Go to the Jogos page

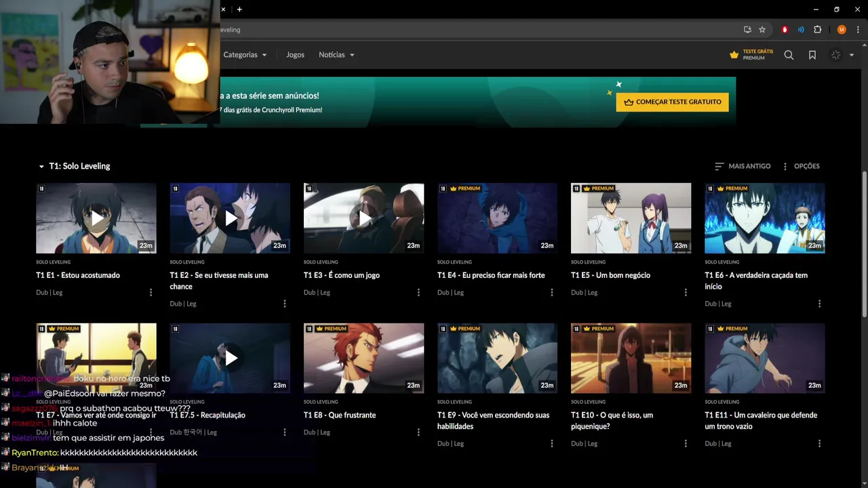coord(295,55)
